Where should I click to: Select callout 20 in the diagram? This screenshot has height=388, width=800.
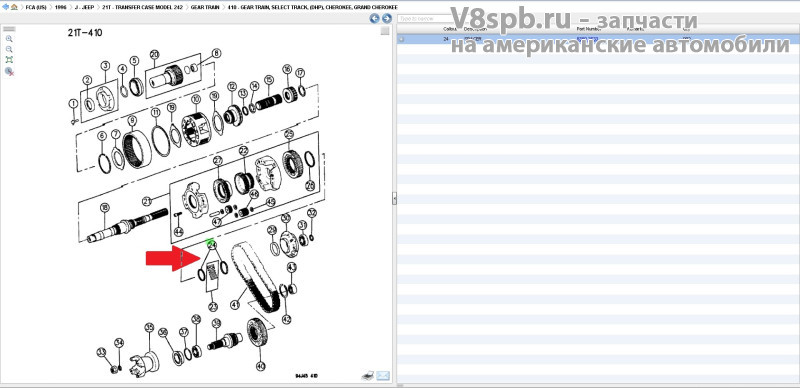pos(155,54)
